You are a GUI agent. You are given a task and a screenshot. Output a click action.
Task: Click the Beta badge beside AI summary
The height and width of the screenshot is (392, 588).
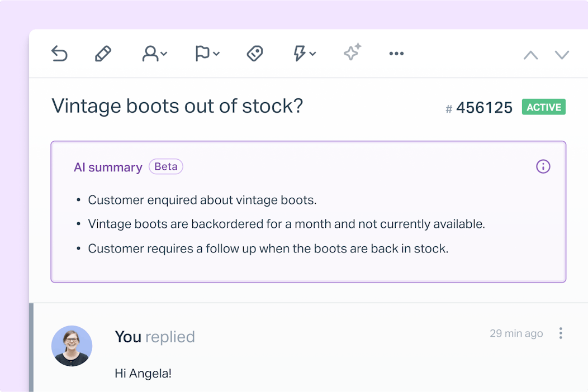[166, 166]
